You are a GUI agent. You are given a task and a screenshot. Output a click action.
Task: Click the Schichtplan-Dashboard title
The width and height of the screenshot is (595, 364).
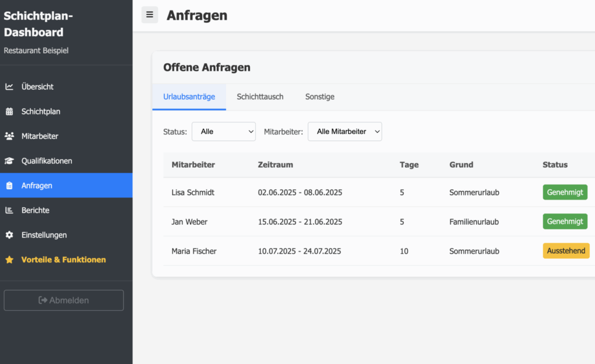pyautogui.click(x=38, y=24)
